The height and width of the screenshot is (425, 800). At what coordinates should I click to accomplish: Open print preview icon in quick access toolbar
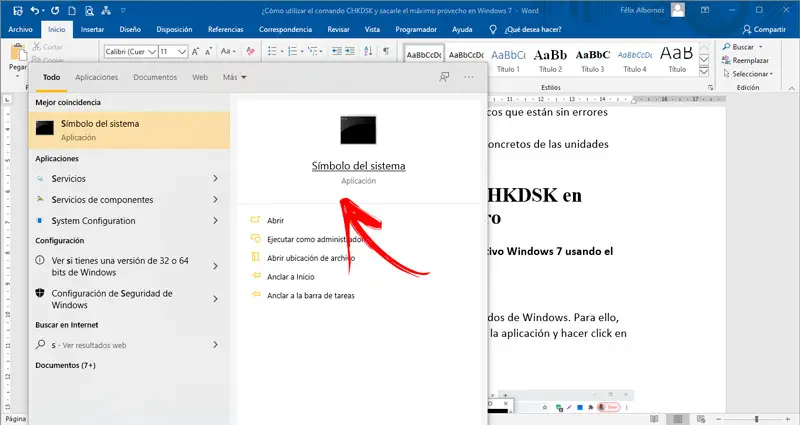(x=89, y=10)
